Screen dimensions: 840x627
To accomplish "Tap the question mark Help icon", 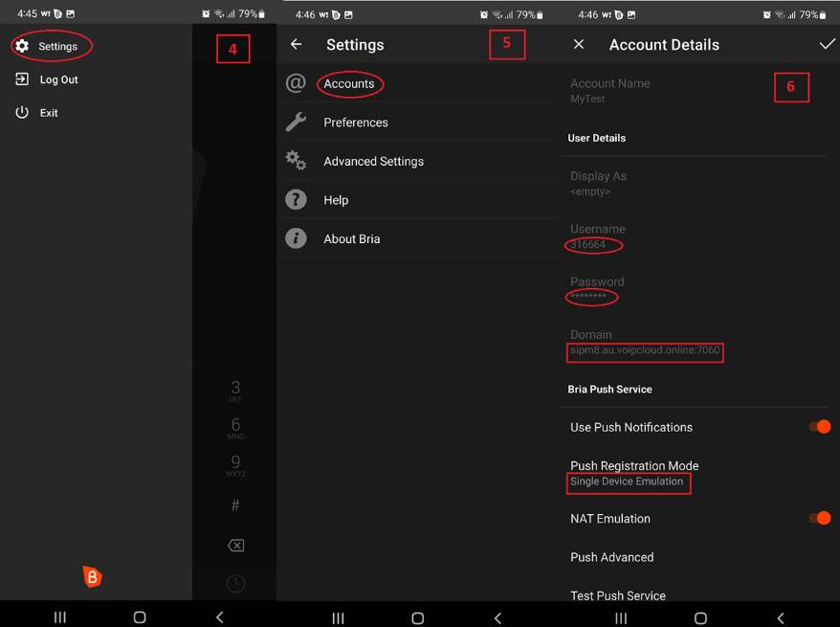I will pyautogui.click(x=296, y=200).
